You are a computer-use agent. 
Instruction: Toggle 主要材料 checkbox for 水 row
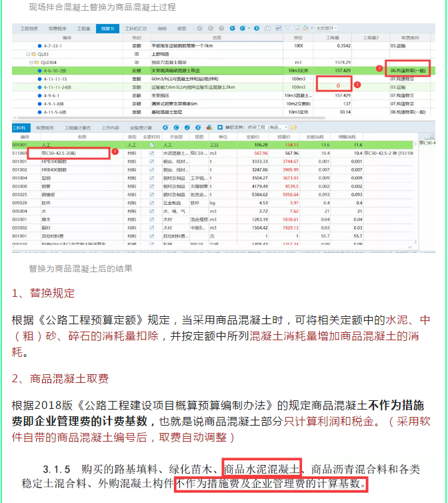(151, 210)
